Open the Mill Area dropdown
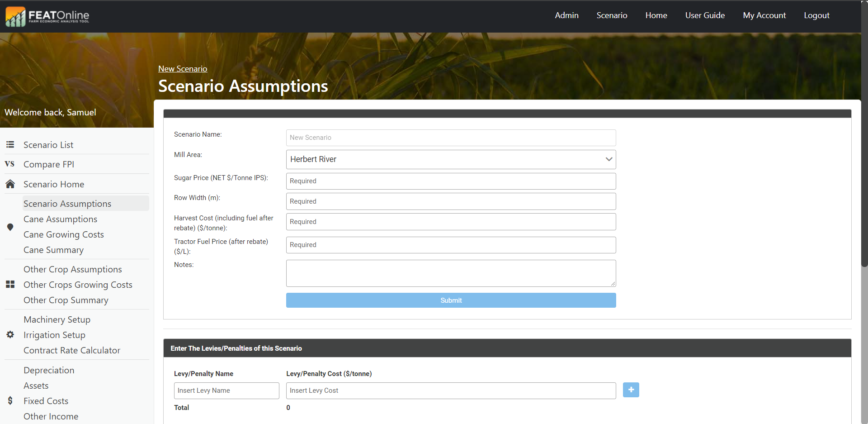This screenshot has width=868, height=424. [451, 159]
